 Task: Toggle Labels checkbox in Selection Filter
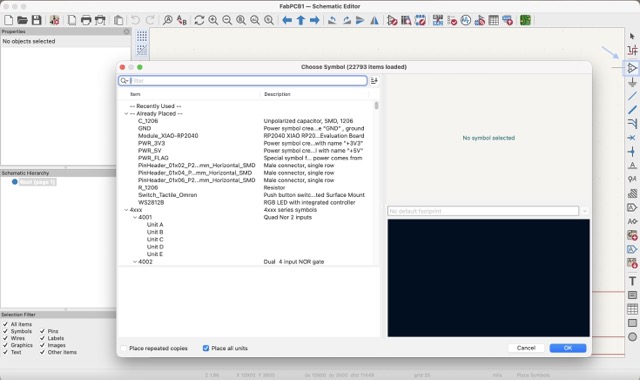pyautogui.click(x=42, y=338)
